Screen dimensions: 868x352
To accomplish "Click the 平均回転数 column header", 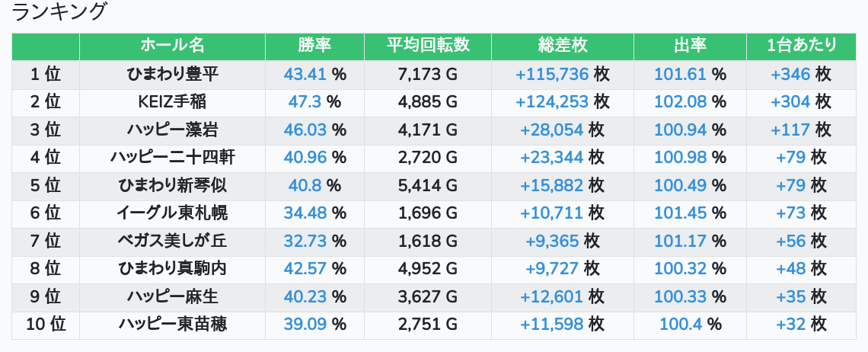I will pos(427,46).
